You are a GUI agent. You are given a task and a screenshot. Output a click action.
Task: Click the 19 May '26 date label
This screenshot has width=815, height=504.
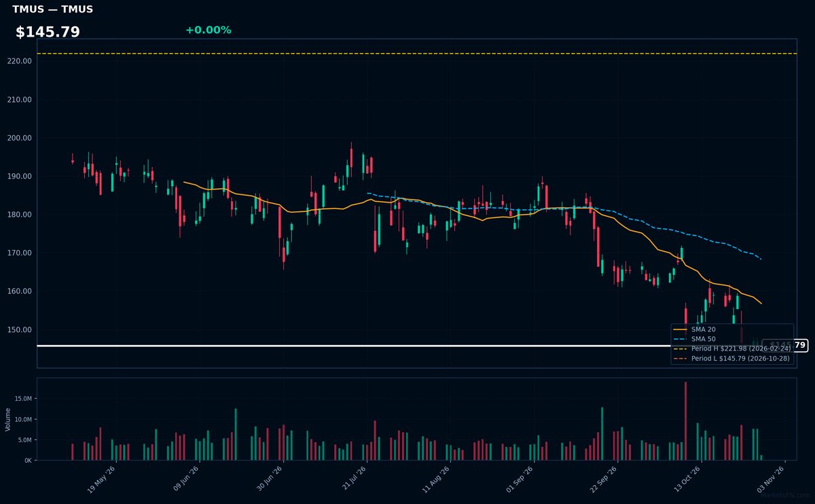click(x=102, y=480)
